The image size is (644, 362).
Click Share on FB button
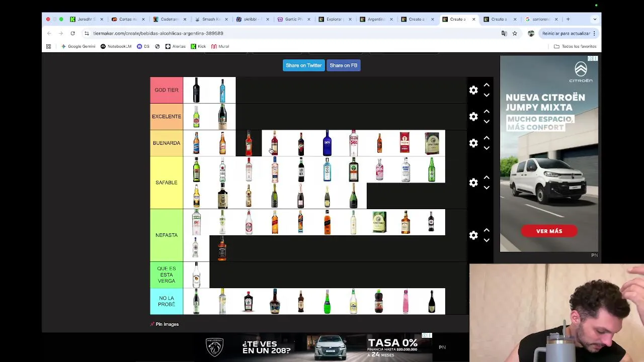343,65
